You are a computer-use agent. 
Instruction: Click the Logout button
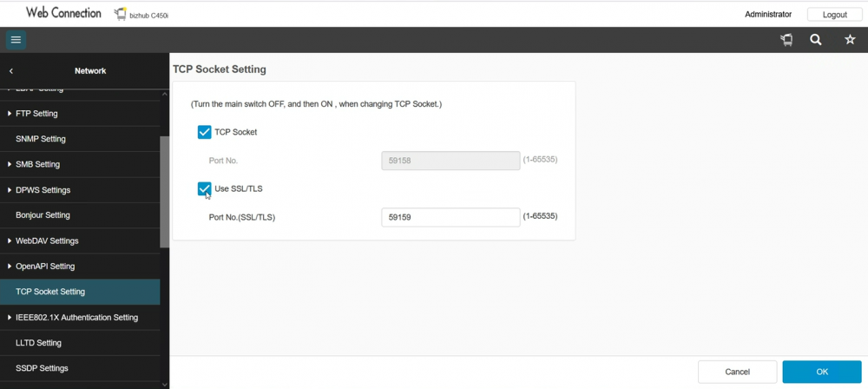tap(834, 15)
